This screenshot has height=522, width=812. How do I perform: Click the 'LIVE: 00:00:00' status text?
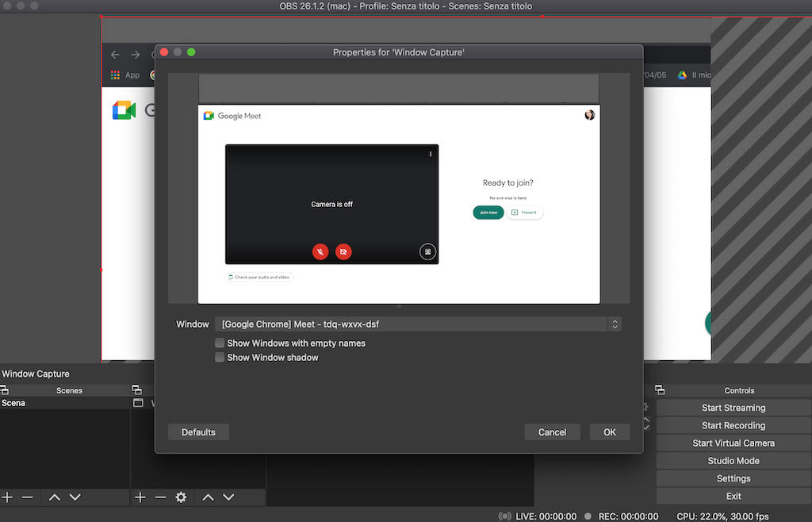[x=546, y=516]
